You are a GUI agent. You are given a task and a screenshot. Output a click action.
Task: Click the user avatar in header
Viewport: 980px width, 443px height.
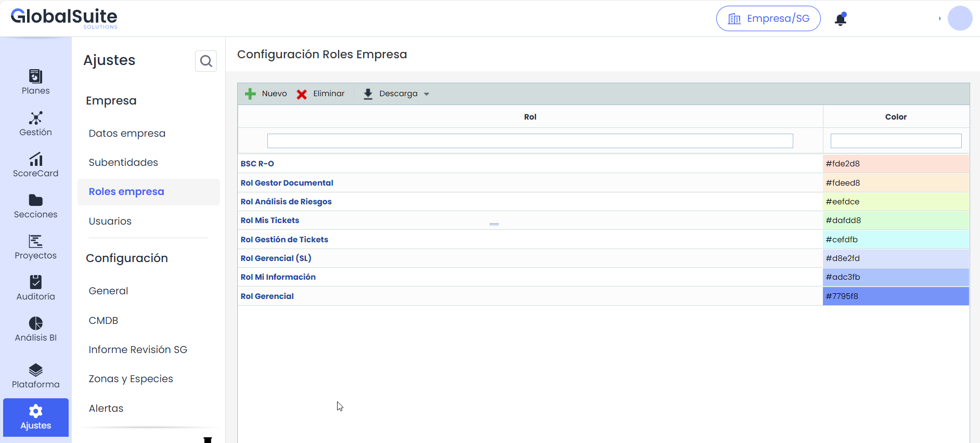click(960, 19)
